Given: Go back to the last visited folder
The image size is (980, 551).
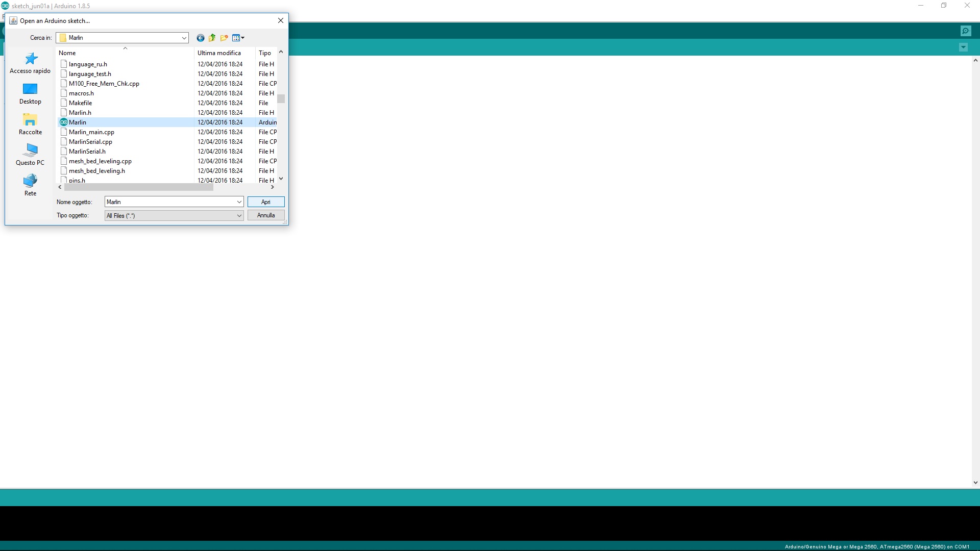Looking at the screenshot, I should [200, 38].
